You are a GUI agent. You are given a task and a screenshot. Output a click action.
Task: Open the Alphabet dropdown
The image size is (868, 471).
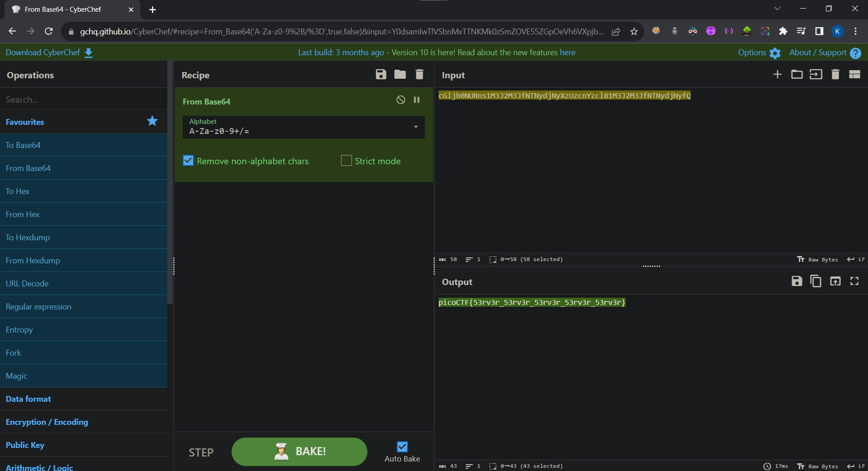pyautogui.click(x=415, y=127)
